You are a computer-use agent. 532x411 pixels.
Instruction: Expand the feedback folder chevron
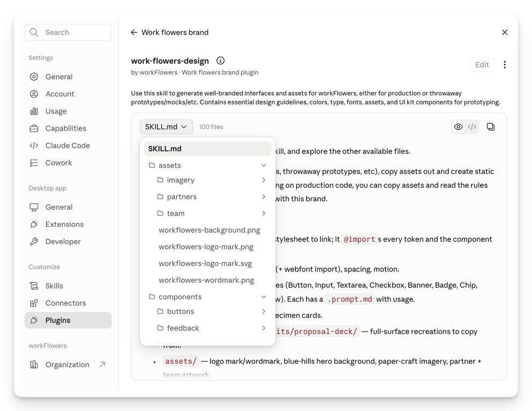pos(264,328)
